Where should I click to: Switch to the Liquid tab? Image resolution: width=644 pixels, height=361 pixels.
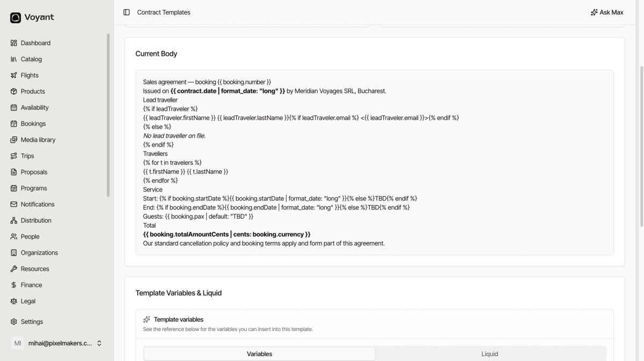(x=490, y=354)
